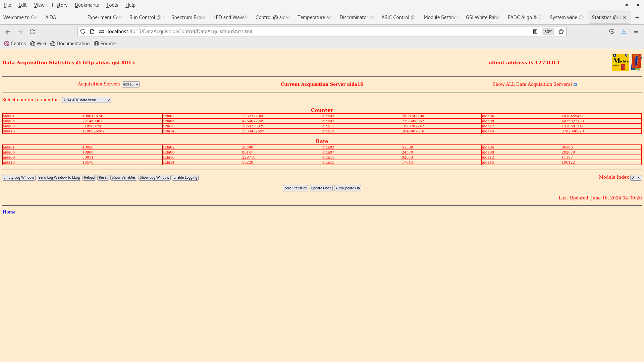Select value from Module Index dropdown

(x=636, y=177)
